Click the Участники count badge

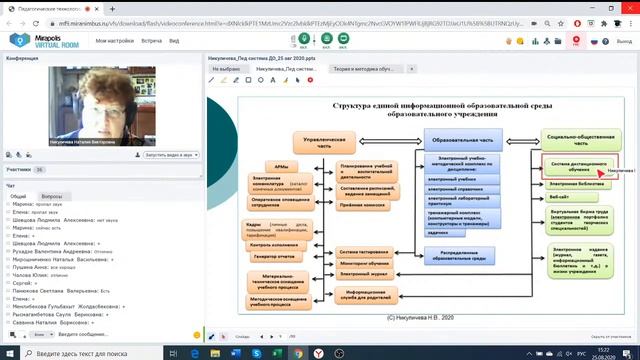click(39, 169)
